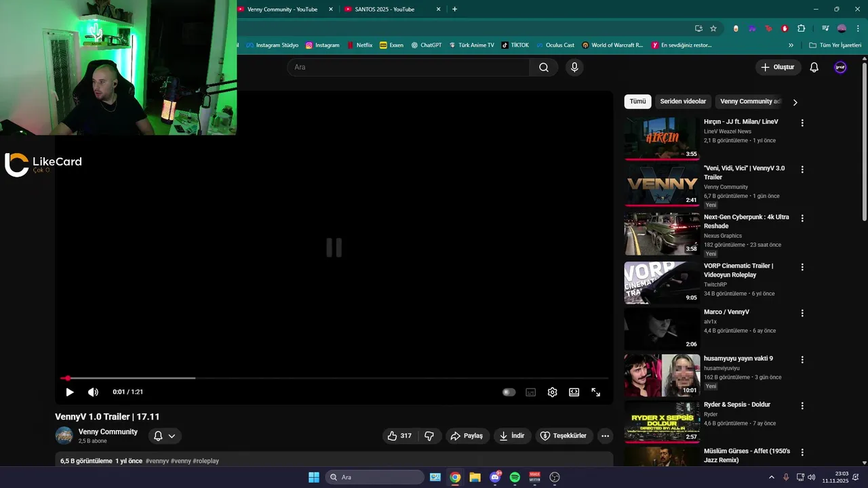This screenshot has width=868, height=488.
Task: Open Spotify from the taskbar
Action: tap(515, 477)
